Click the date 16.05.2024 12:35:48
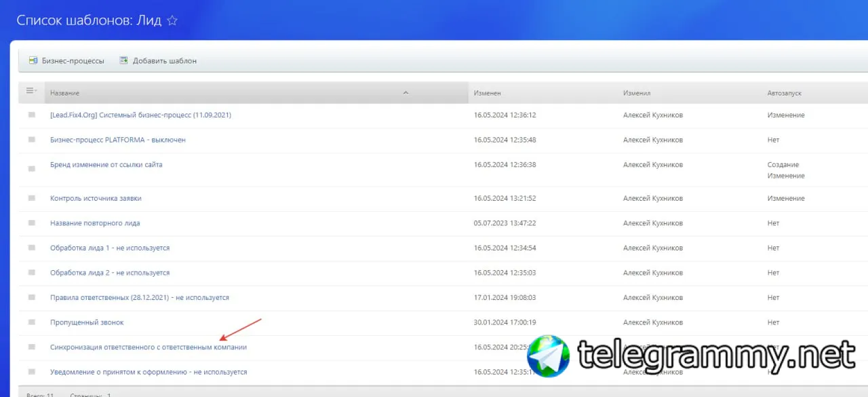868x397 pixels. tap(505, 140)
